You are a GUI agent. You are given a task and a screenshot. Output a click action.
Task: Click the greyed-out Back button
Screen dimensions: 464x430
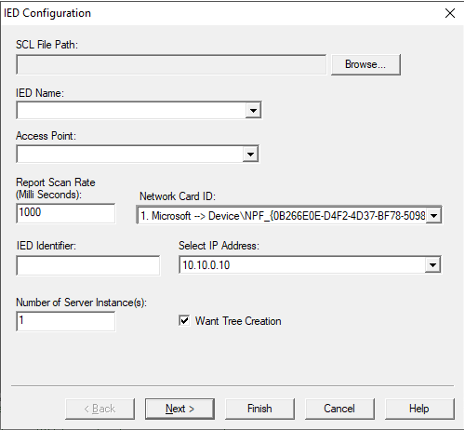pos(100,409)
